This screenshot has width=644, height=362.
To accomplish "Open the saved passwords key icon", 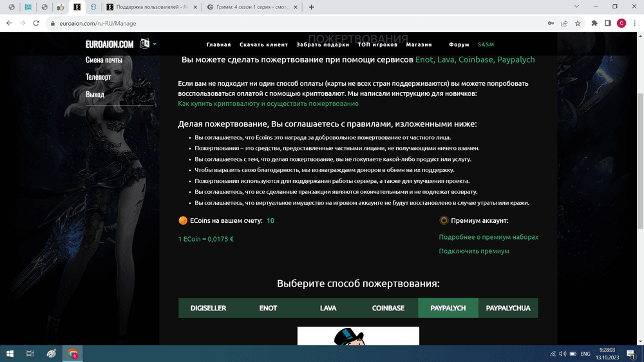I will click(550, 23).
